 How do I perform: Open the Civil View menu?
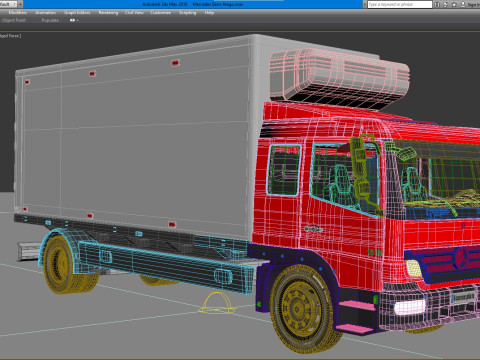pyautogui.click(x=134, y=13)
